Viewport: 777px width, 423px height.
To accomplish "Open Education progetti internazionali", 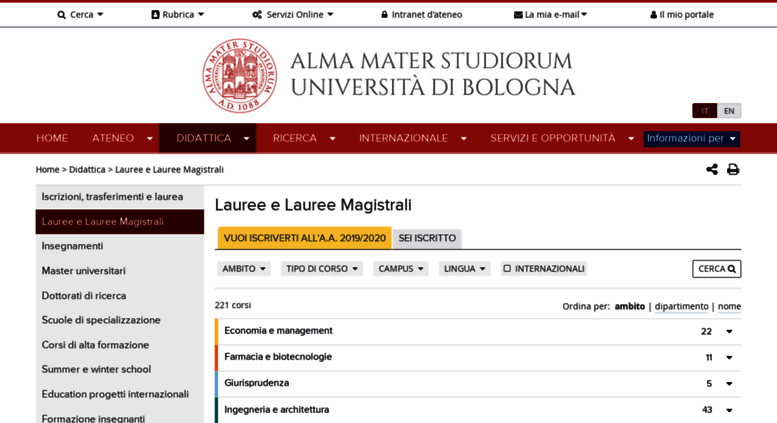I will (x=119, y=394).
